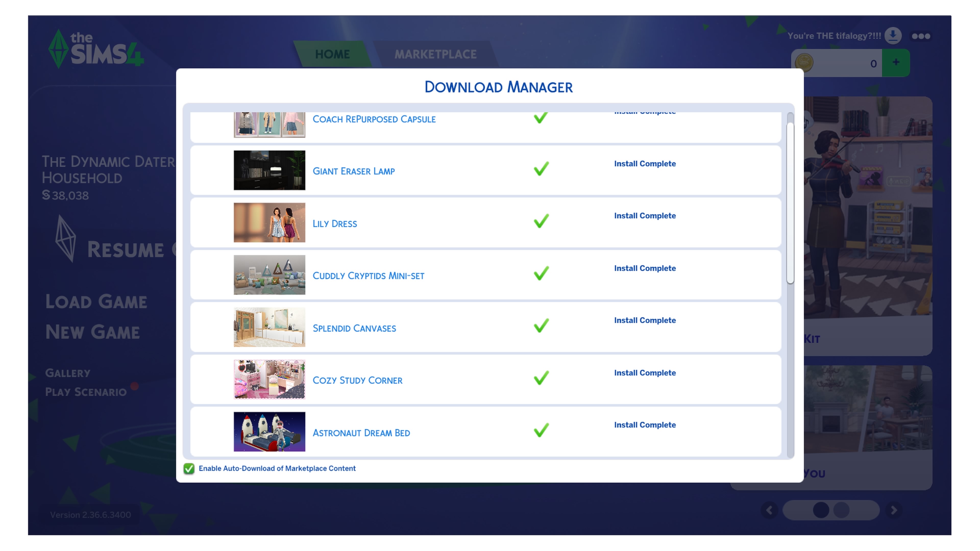Click the green checkmark for Giant Eraser Lamp
980x551 pixels.
point(541,168)
